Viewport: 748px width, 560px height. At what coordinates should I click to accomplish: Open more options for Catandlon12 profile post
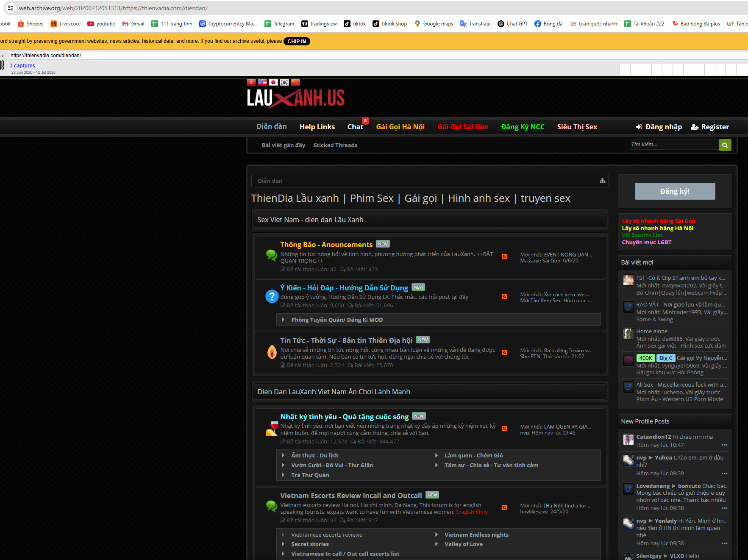point(724,445)
